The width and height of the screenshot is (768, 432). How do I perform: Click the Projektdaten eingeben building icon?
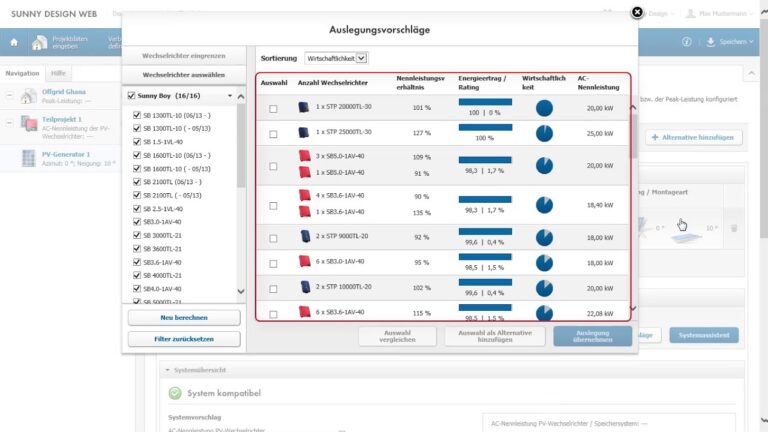coord(38,42)
